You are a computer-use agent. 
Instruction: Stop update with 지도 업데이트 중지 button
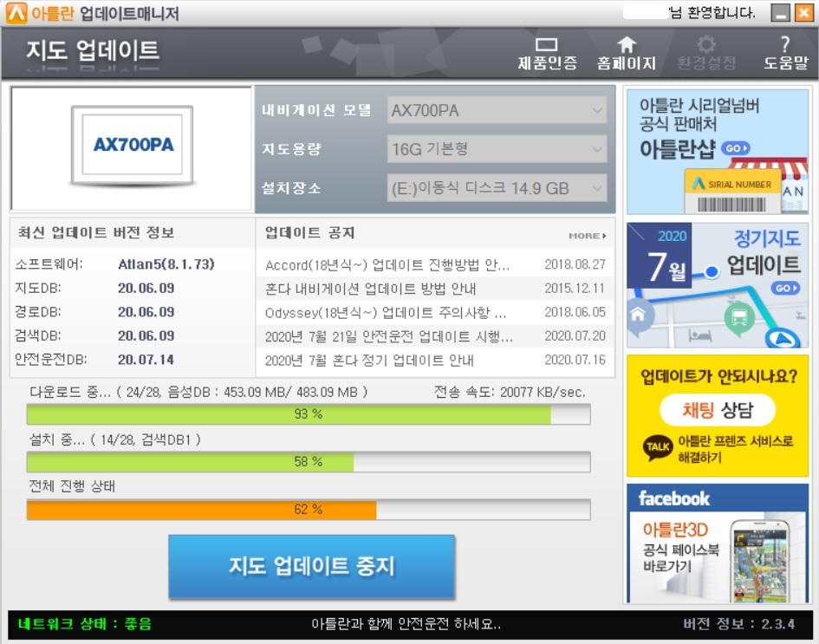pyautogui.click(x=311, y=566)
